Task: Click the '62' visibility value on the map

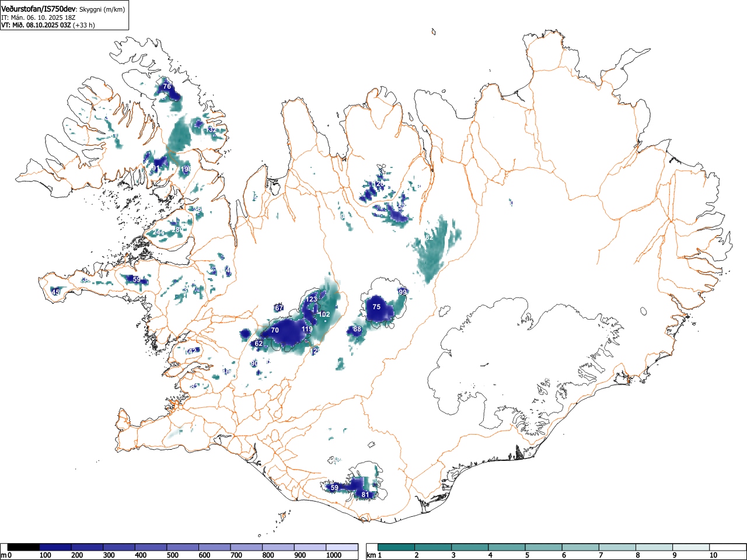Action: (259, 344)
